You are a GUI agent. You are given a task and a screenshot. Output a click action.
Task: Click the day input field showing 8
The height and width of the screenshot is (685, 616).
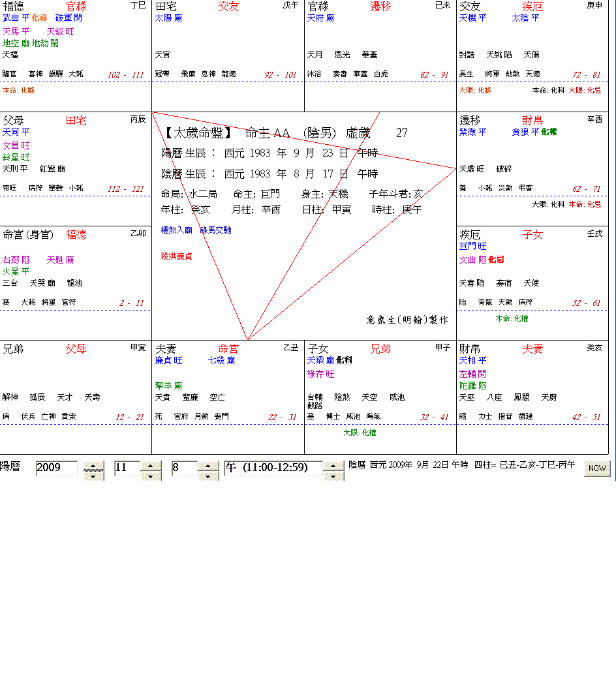coord(184,468)
